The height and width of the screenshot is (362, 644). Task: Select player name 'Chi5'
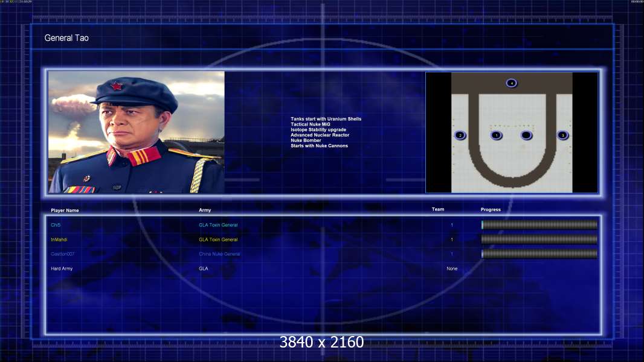[56, 225]
